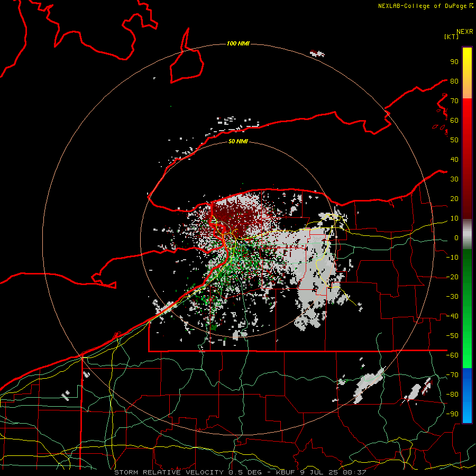Image resolution: width=476 pixels, height=476 pixels.
Task: Click the STORM RELATIVE VELOCITY footer caption
Action: tap(240, 472)
